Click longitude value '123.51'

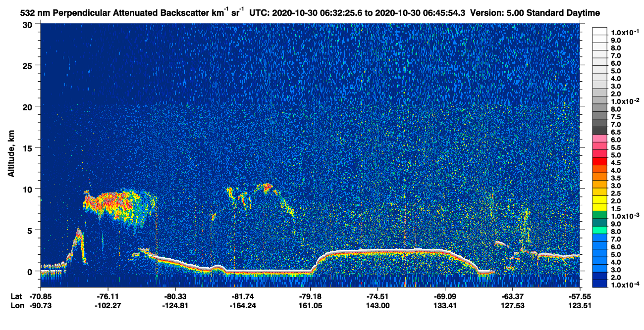[x=580, y=306]
